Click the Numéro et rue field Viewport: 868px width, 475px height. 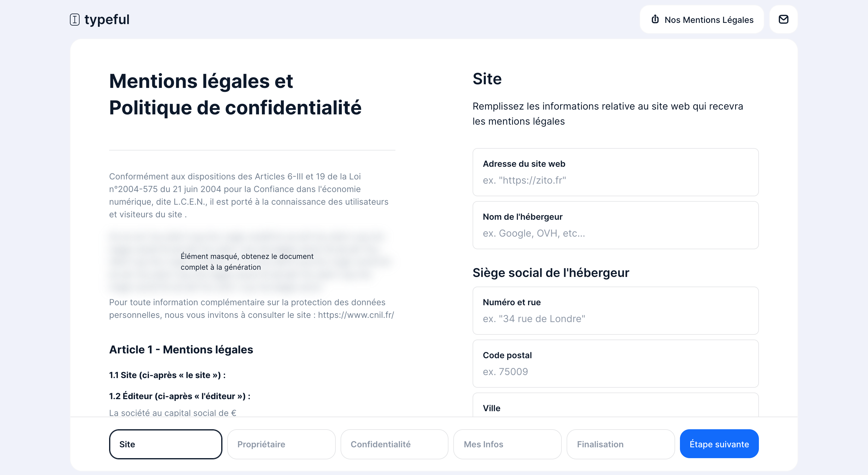tap(615, 318)
